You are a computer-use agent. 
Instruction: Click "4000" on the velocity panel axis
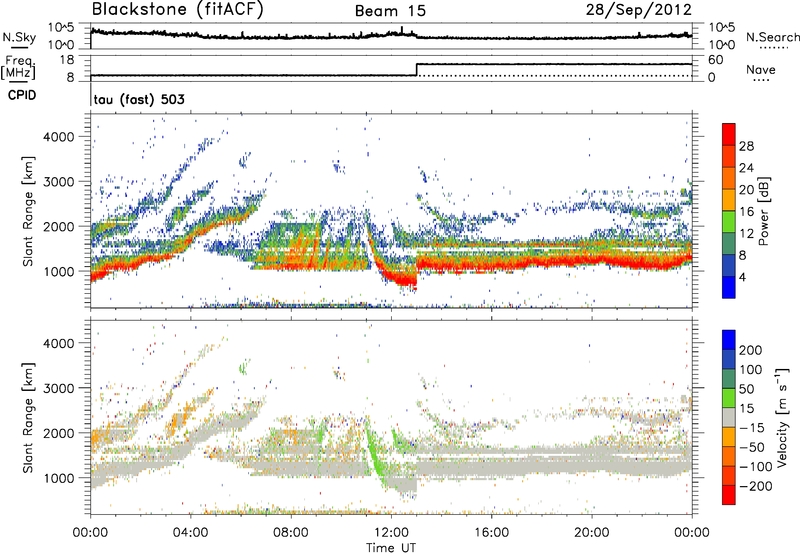tap(59, 343)
